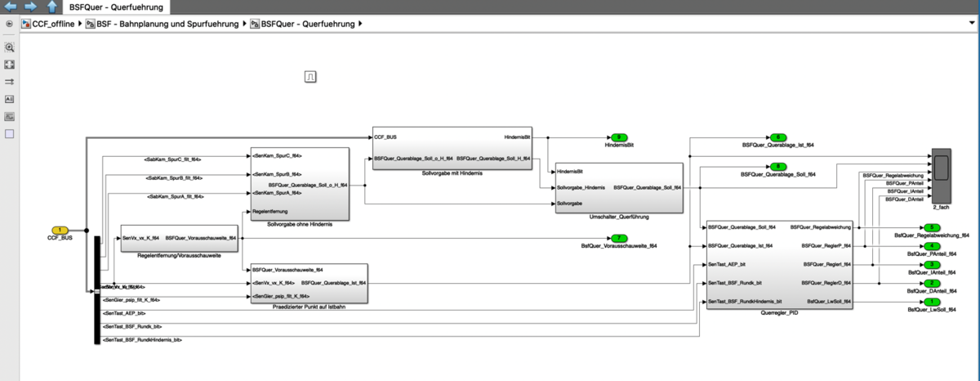The width and height of the screenshot is (980, 381).
Task: Select the Zoom In tool in palette
Action: 10,47
